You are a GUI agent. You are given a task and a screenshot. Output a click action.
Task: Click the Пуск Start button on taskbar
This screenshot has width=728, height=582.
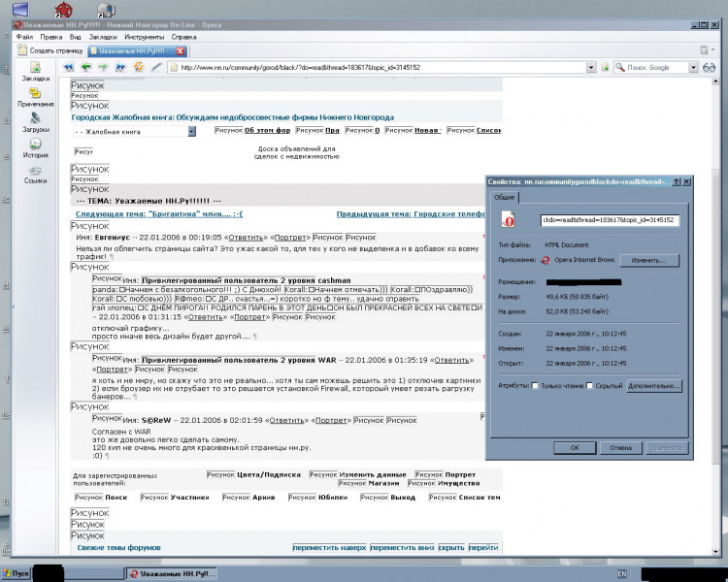(17, 573)
